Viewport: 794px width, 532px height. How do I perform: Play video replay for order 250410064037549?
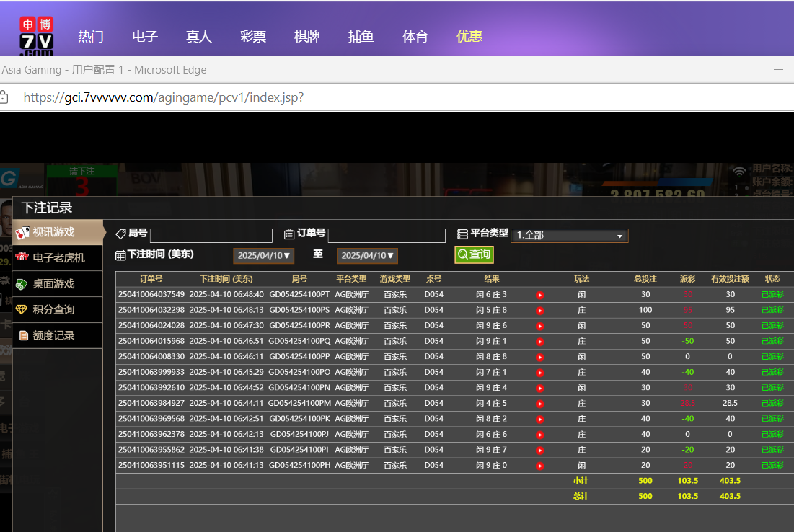539,295
